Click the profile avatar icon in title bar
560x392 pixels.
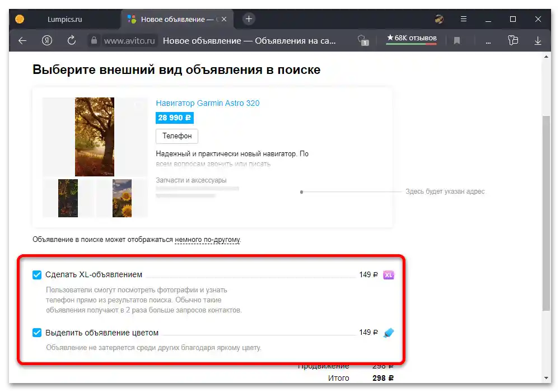tap(439, 19)
